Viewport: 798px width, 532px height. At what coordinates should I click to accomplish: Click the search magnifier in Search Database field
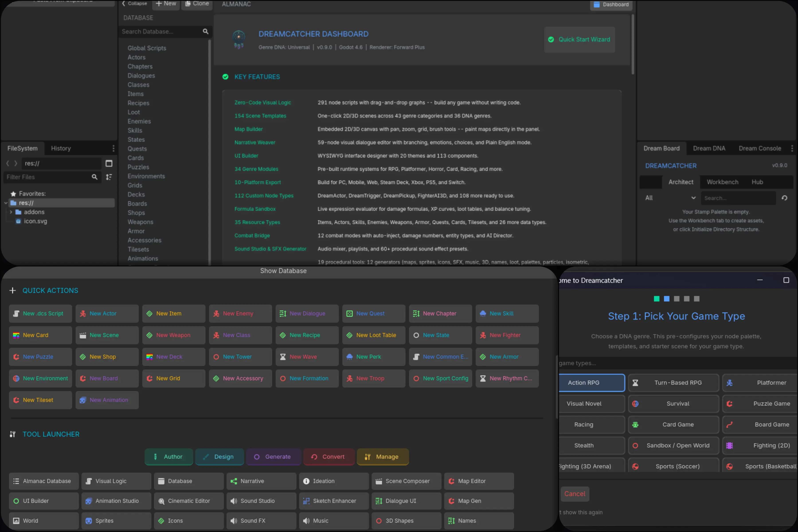[205, 31]
